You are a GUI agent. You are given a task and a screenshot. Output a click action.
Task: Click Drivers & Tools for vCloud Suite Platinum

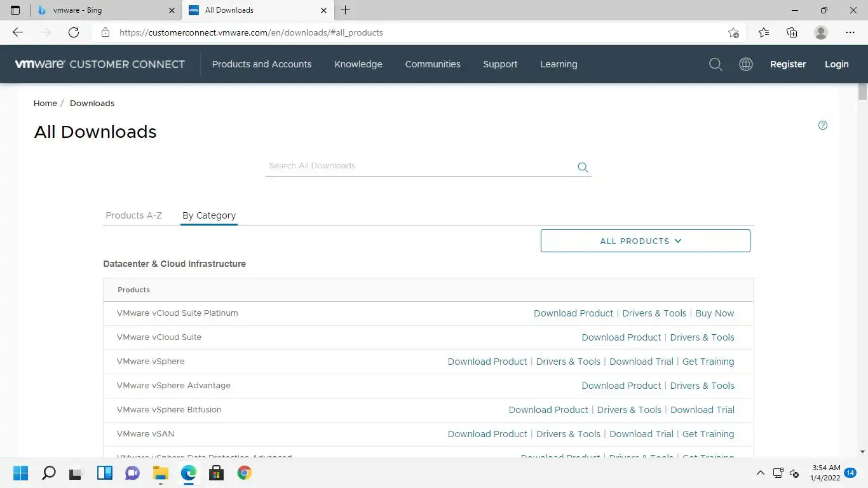pos(654,313)
